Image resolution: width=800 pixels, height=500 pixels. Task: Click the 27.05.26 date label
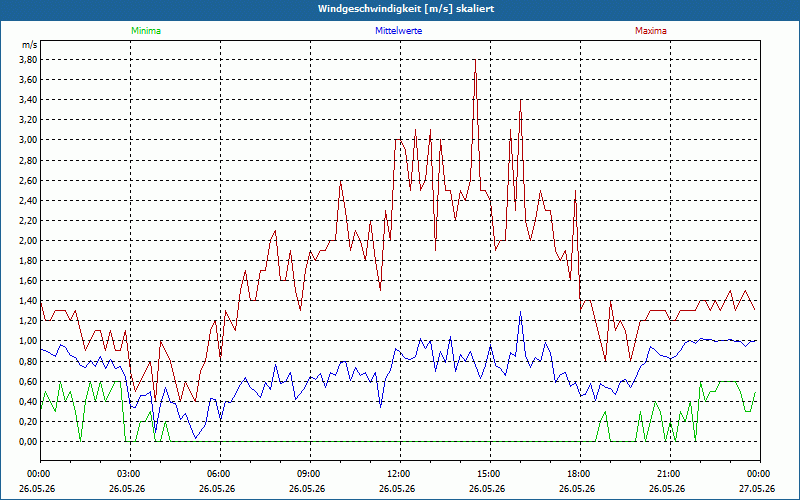click(757, 489)
